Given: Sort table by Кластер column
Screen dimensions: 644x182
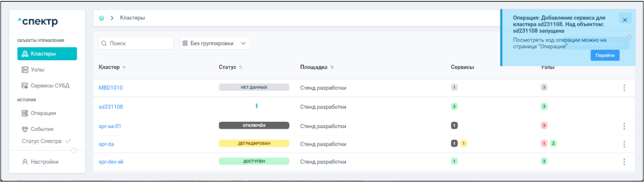Looking at the screenshot, I should [112, 67].
